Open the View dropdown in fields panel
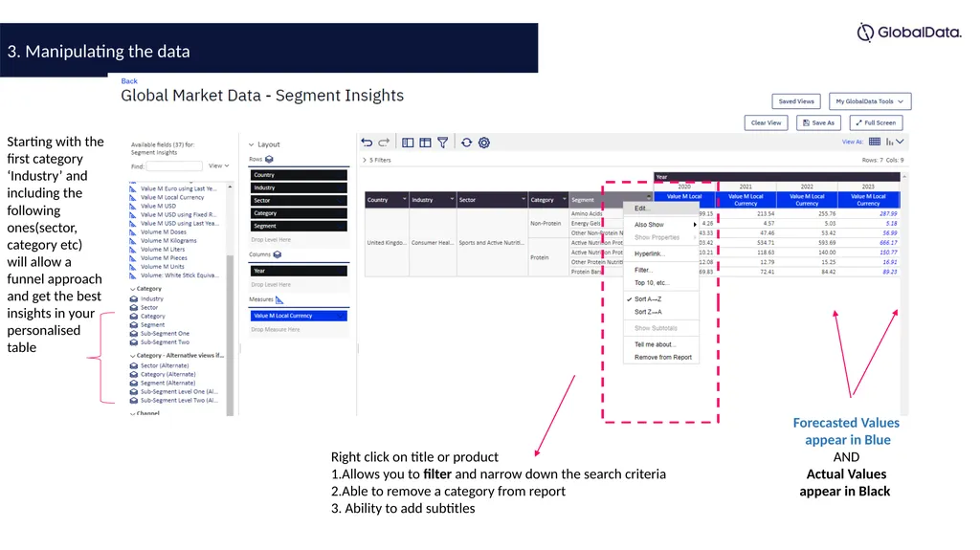The image size is (980, 550). [219, 165]
